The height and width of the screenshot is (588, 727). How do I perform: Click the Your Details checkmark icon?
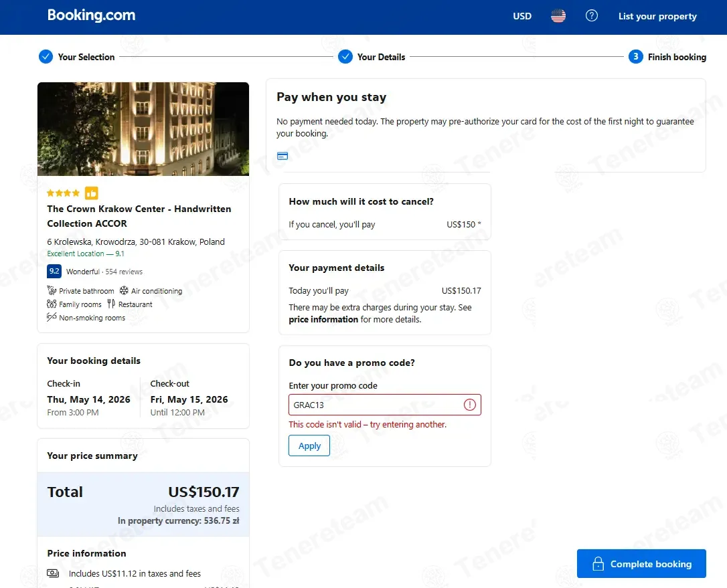coord(345,57)
